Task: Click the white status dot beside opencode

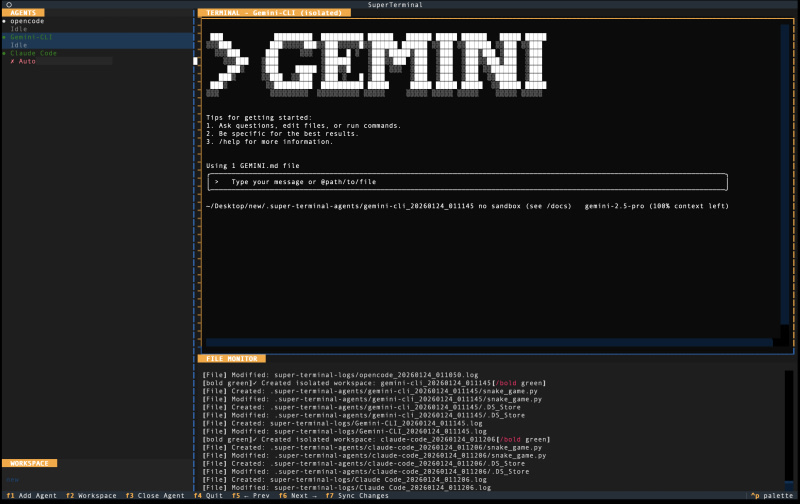Action: (x=4, y=21)
